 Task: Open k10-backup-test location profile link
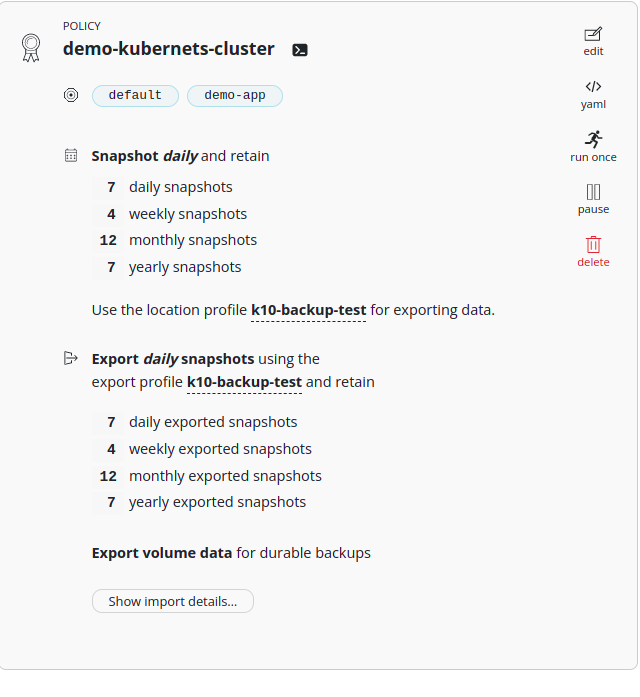[308, 310]
